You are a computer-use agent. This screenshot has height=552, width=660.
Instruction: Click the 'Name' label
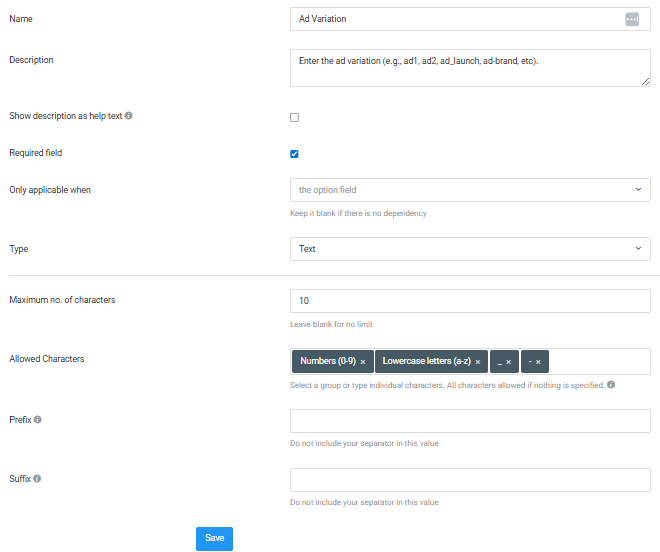pyautogui.click(x=21, y=19)
